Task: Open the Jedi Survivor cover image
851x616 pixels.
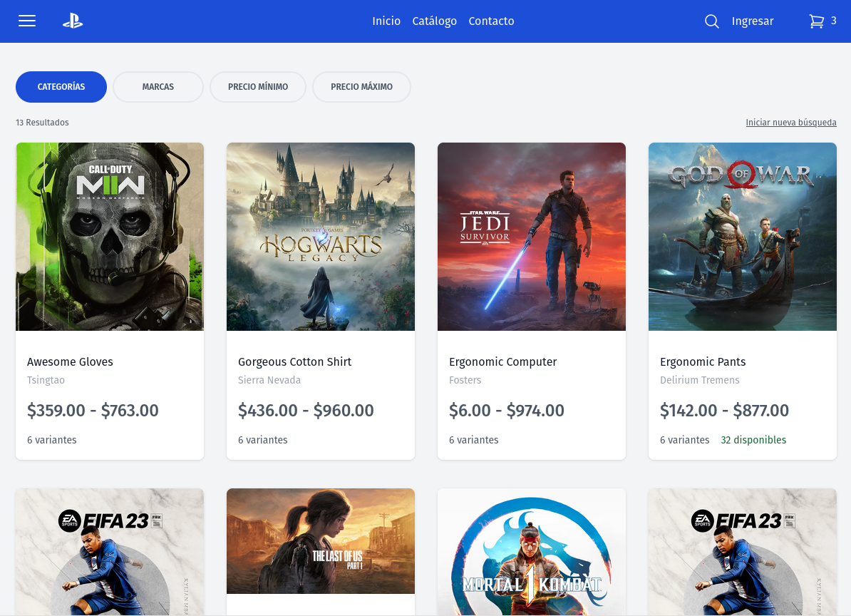Action: tap(532, 237)
